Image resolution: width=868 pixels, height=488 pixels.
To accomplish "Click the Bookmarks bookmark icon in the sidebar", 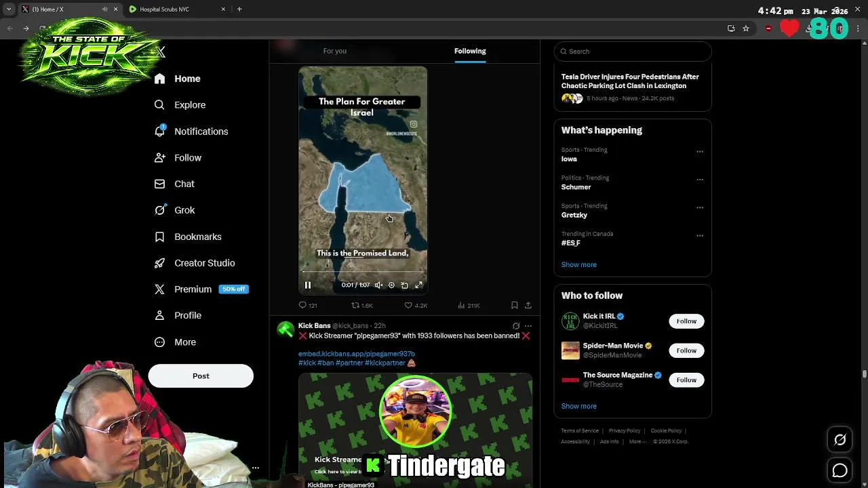I will 159,237.
